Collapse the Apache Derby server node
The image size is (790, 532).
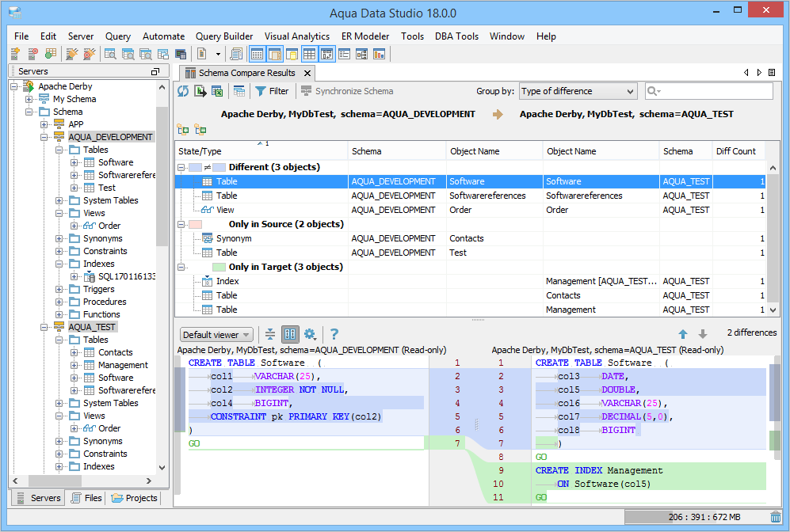14,86
